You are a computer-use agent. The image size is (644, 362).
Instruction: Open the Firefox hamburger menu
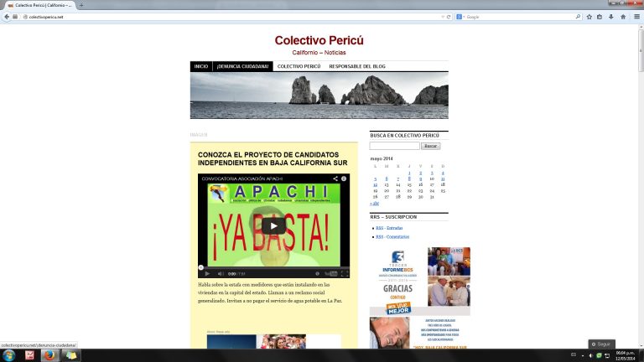coord(636,17)
